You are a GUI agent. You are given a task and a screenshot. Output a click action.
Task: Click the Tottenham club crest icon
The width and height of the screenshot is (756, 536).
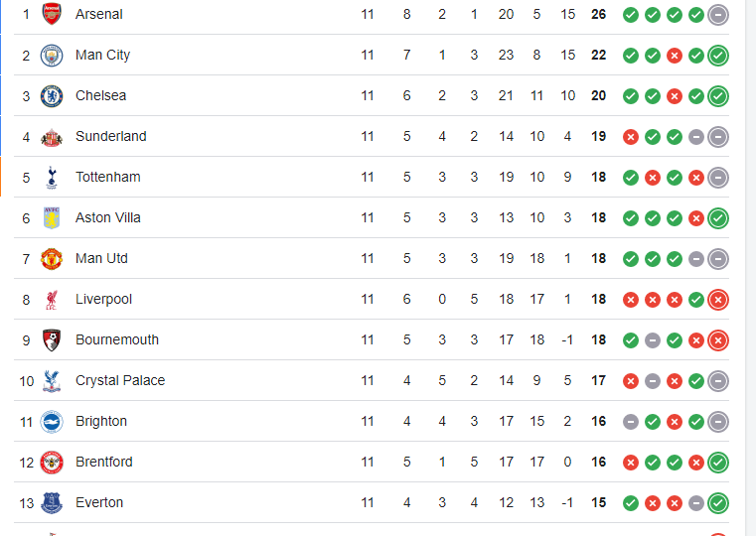click(52, 178)
